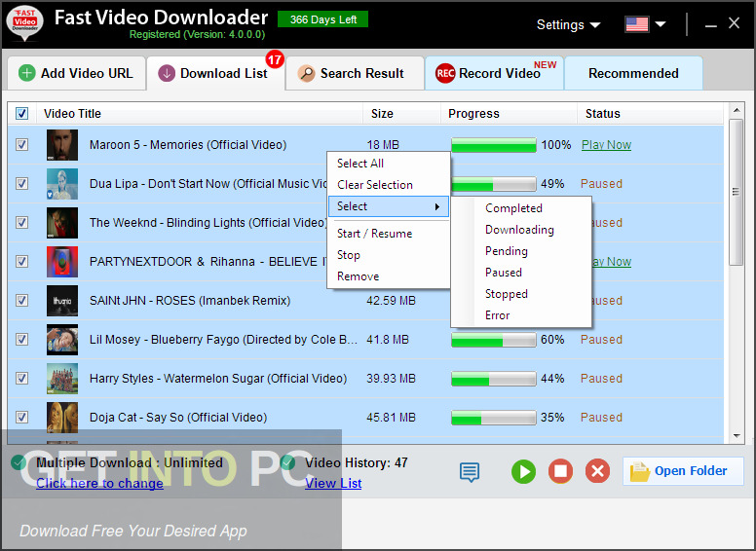Uncheck the PARTYNEXTDOOR & Rihanna checkbox
Viewport: 756px width, 551px height.
21,262
